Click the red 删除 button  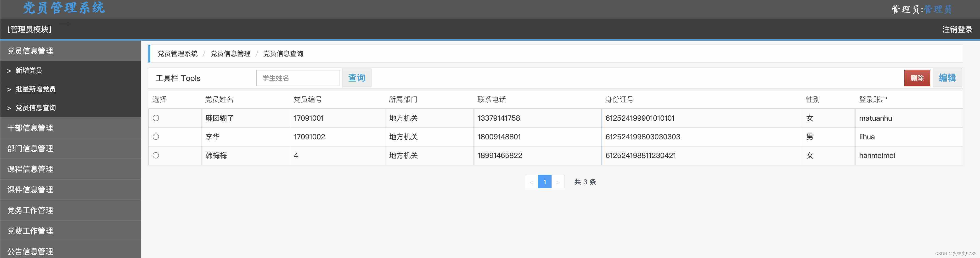pos(917,78)
